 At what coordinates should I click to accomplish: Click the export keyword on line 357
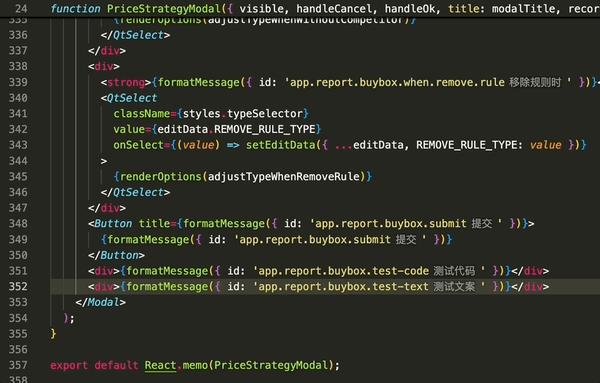click(x=69, y=365)
